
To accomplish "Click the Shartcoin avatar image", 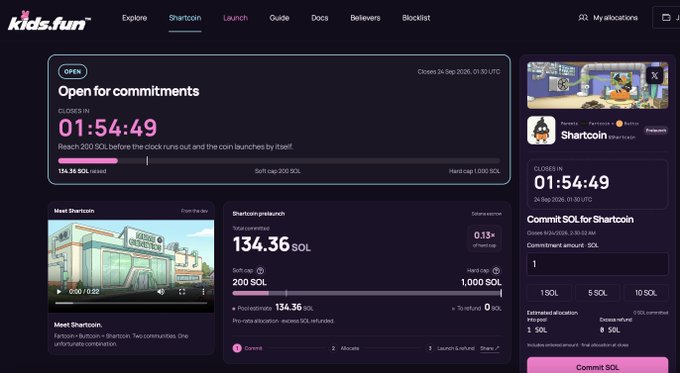I will click(541, 130).
